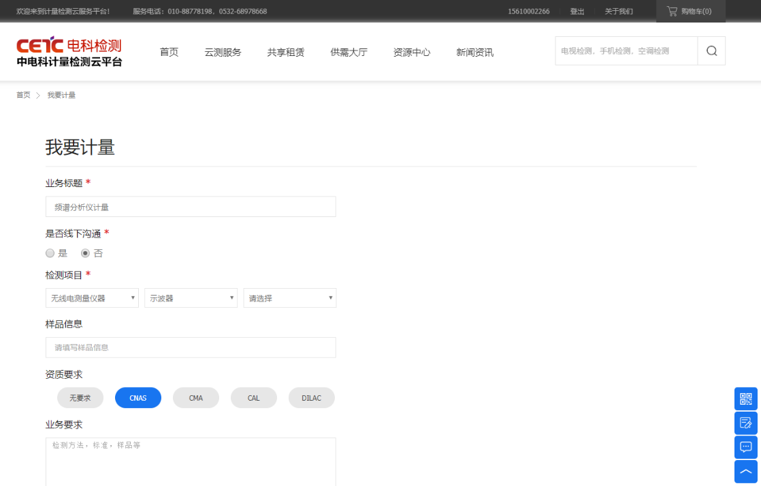Go to 云测服务 in navigation
The height and width of the screenshot is (486, 761).
[223, 52]
